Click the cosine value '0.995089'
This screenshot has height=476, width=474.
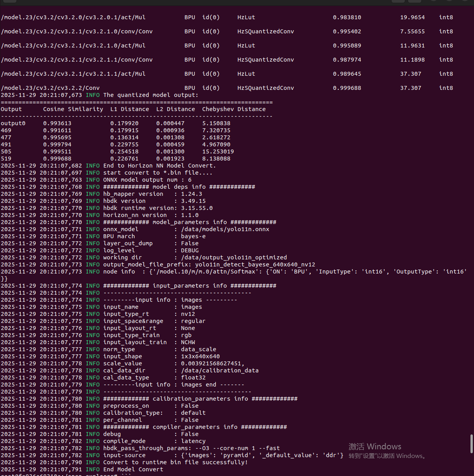tap(347, 46)
